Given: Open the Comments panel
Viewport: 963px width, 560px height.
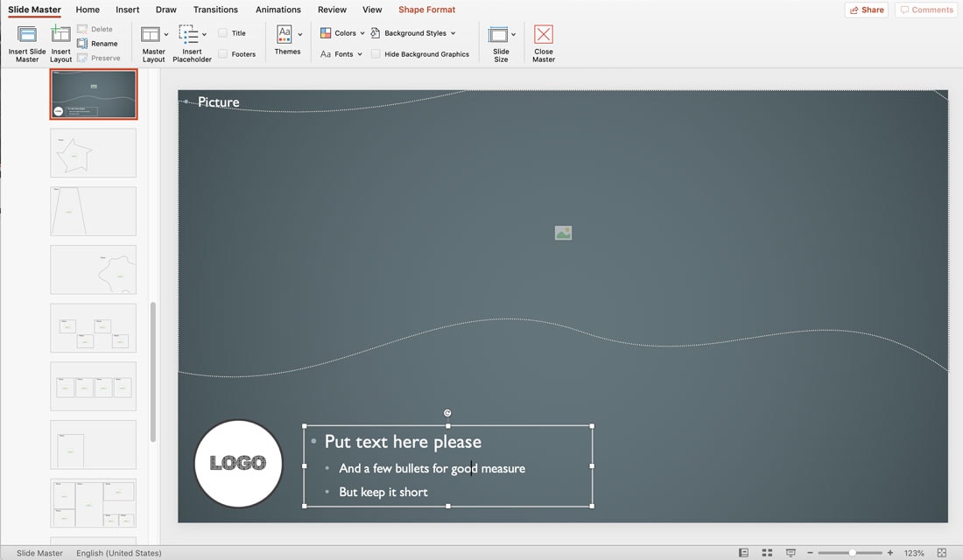Looking at the screenshot, I should tap(926, 10).
